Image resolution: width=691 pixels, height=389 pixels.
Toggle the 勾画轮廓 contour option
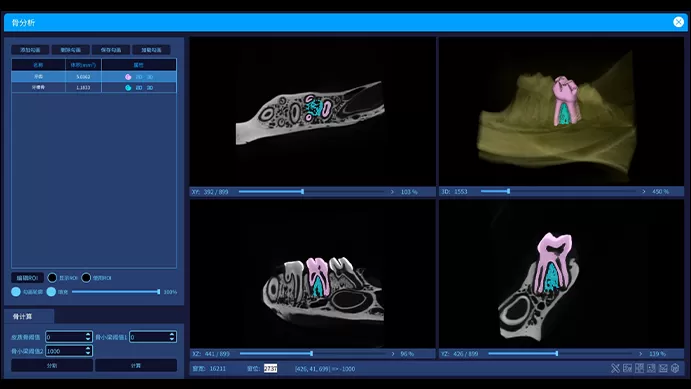pyautogui.click(x=16, y=292)
